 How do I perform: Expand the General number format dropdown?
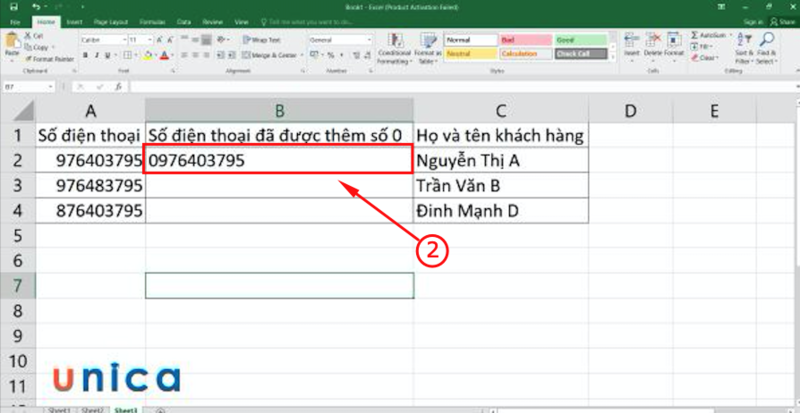tap(338, 39)
